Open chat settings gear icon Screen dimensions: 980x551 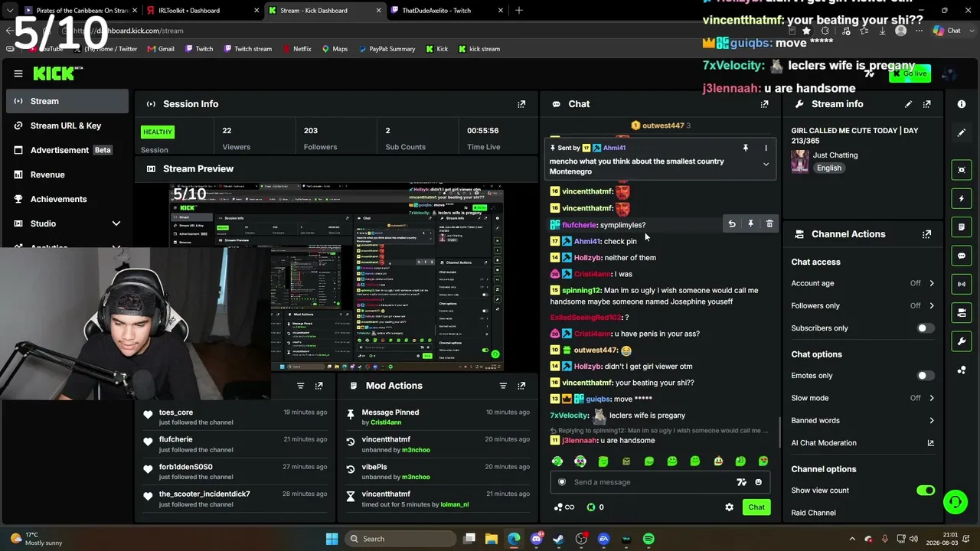[729, 507]
